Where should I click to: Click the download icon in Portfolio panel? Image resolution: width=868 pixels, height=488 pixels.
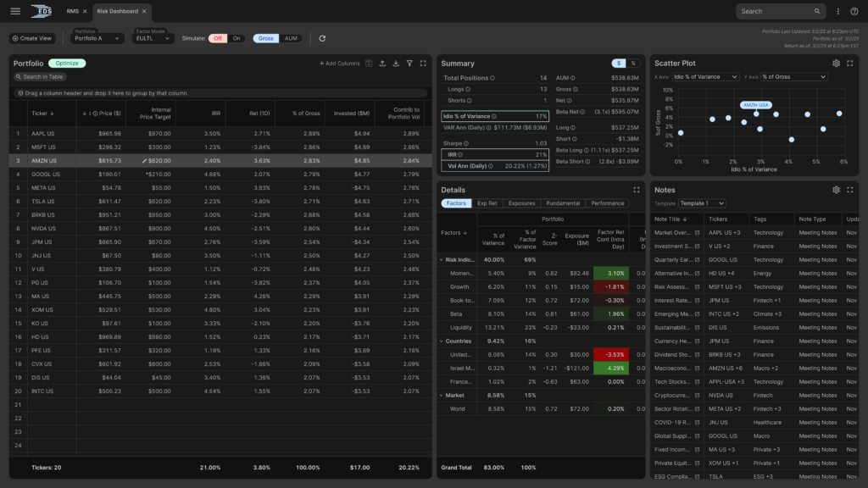click(x=396, y=64)
